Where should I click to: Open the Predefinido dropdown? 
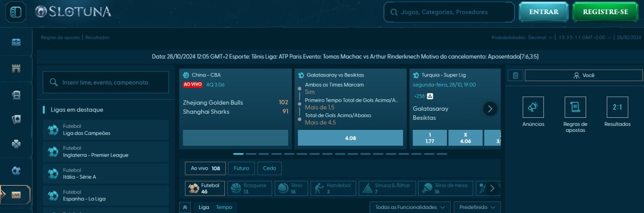pyautogui.click(x=476, y=207)
